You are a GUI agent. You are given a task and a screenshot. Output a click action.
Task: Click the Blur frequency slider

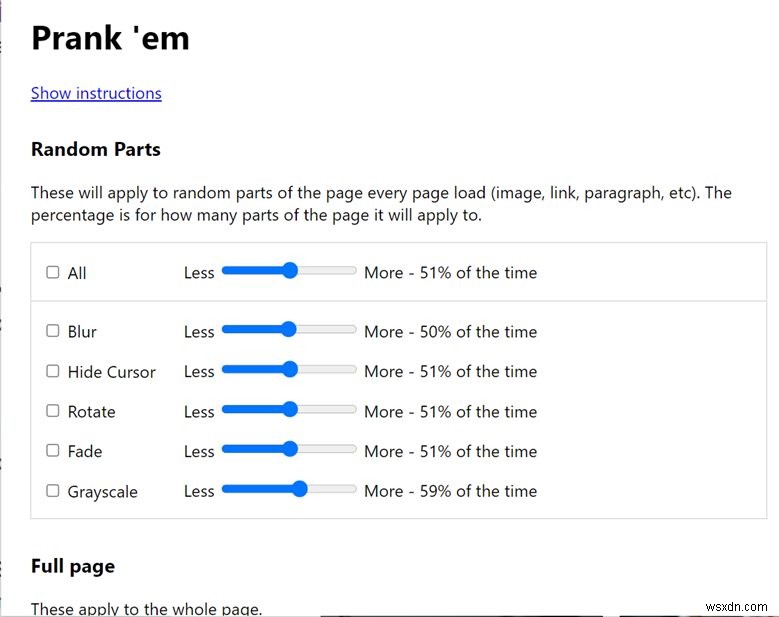click(289, 330)
